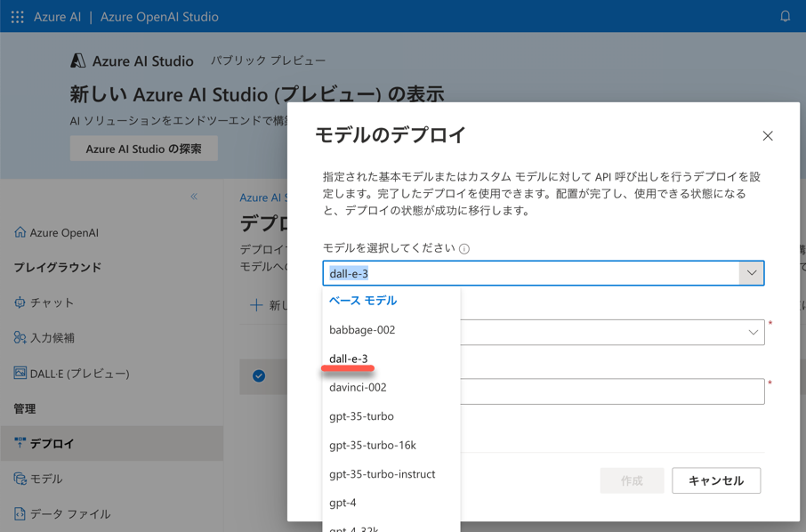Select davinci-002 from the model list
The image size is (806, 532).
(x=358, y=388)
